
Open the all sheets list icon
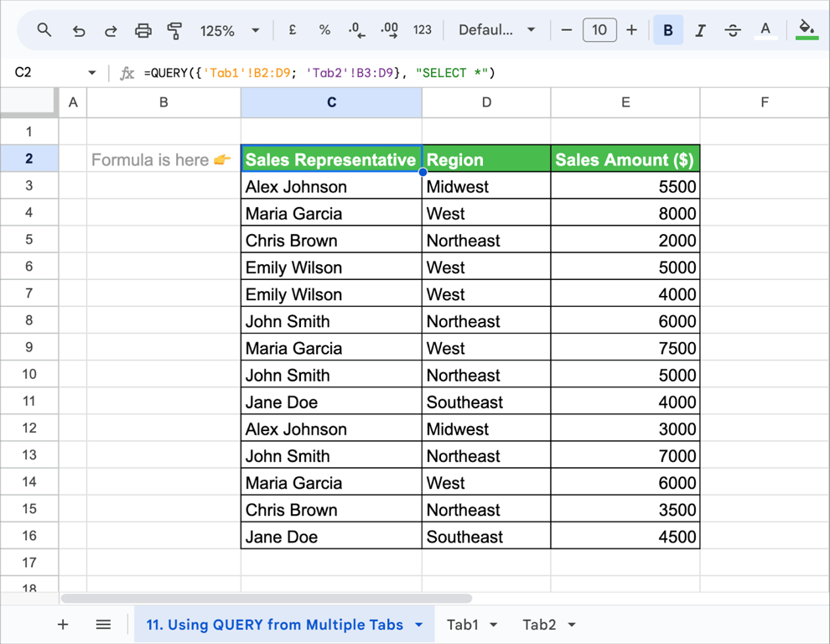pos(103,625)
